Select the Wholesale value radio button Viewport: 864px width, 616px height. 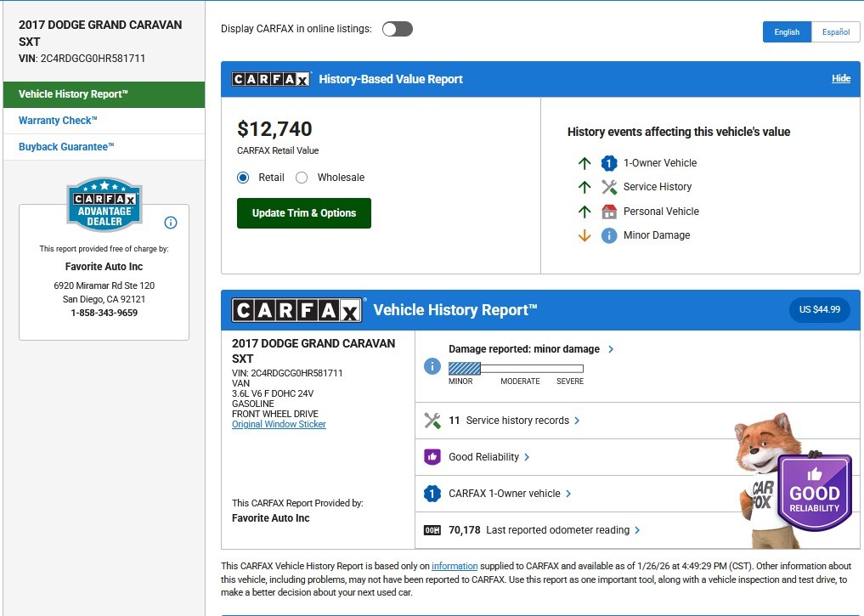pos(302,178)
